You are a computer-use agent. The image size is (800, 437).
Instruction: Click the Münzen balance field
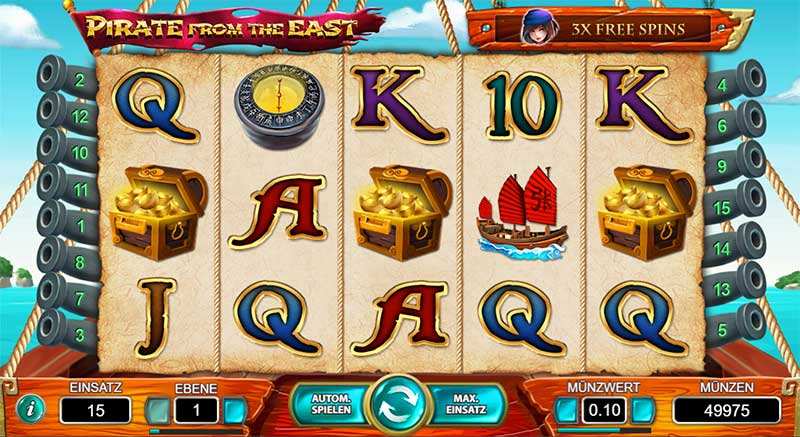[x=727, y=410]
